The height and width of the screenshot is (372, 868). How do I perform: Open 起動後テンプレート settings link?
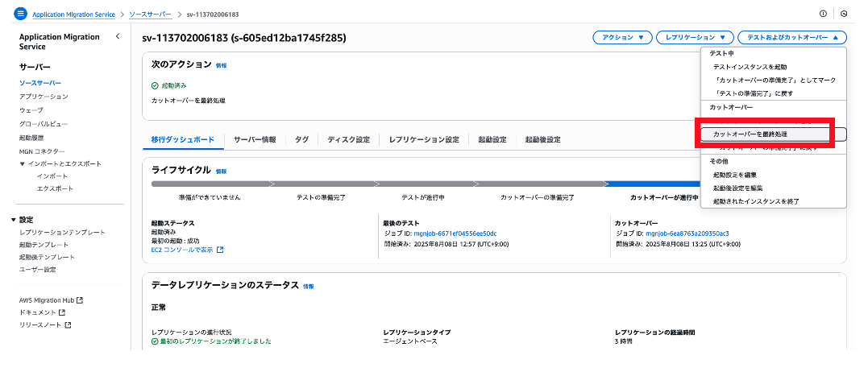pyautogui.click(x=47, y=258)
